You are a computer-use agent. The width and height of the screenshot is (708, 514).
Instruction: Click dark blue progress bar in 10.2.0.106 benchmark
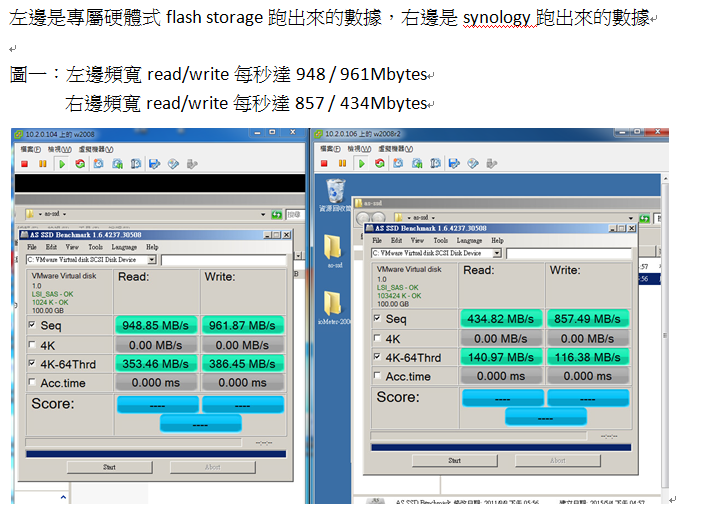[501, 448]
